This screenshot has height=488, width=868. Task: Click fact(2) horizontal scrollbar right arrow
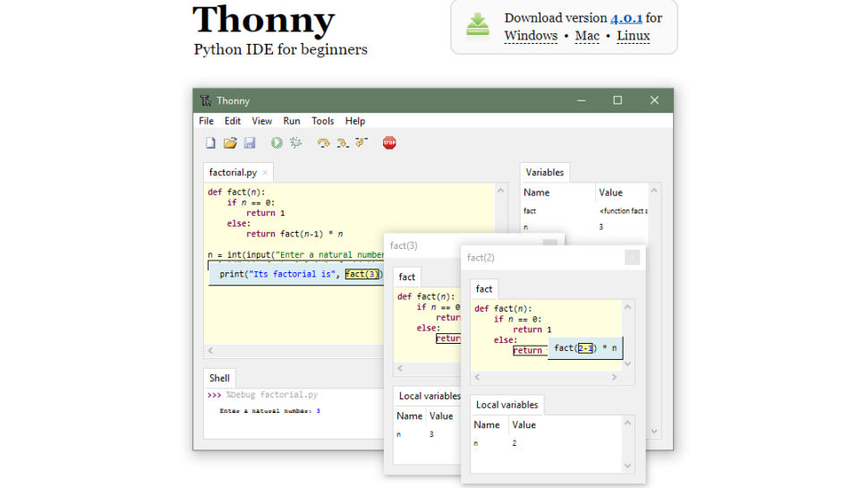[614, 377]
